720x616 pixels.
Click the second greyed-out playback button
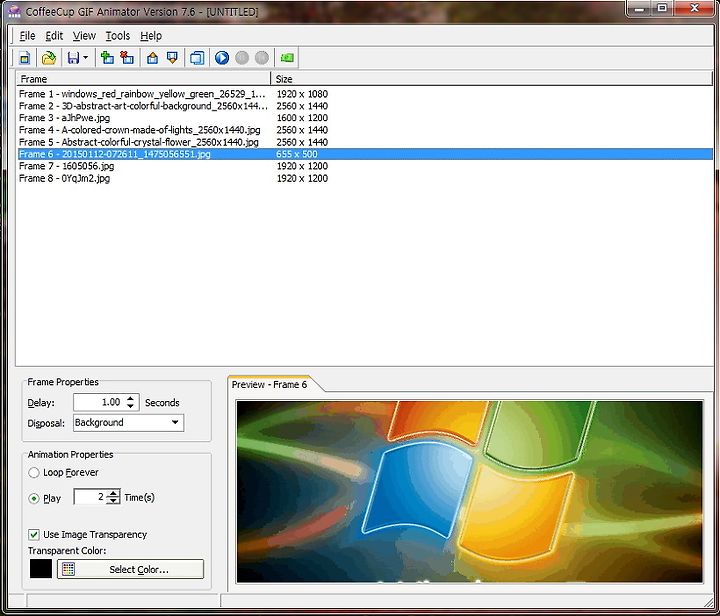pos(262,58)
